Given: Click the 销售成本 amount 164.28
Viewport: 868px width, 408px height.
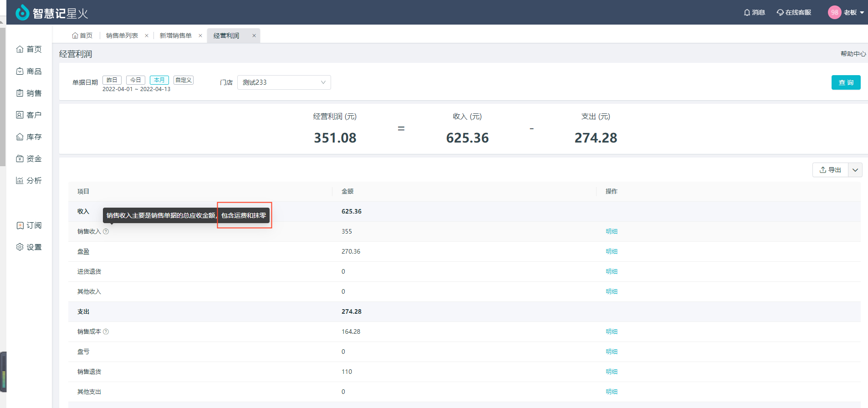Looking at the screenshot, I should point(351,331).
